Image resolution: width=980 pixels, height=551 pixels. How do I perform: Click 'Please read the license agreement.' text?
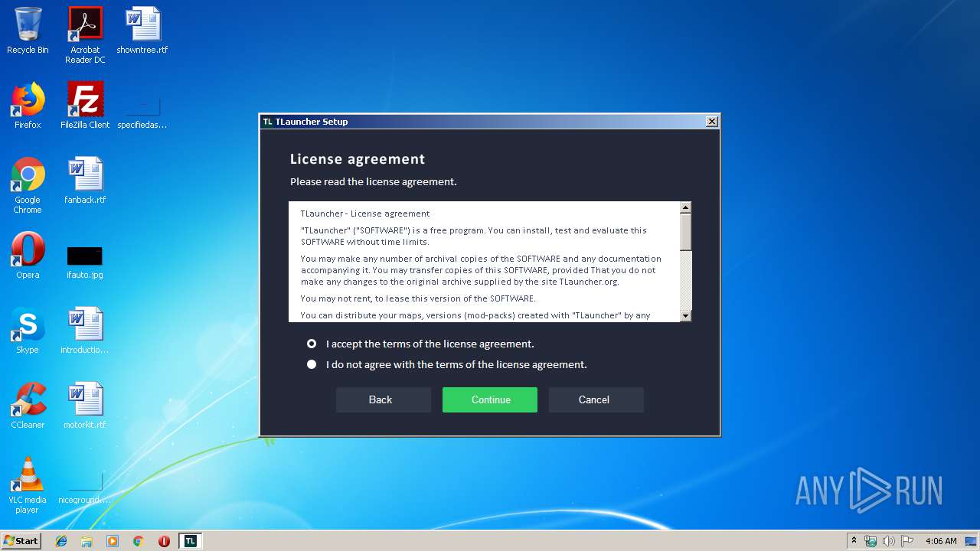[373, 182]
